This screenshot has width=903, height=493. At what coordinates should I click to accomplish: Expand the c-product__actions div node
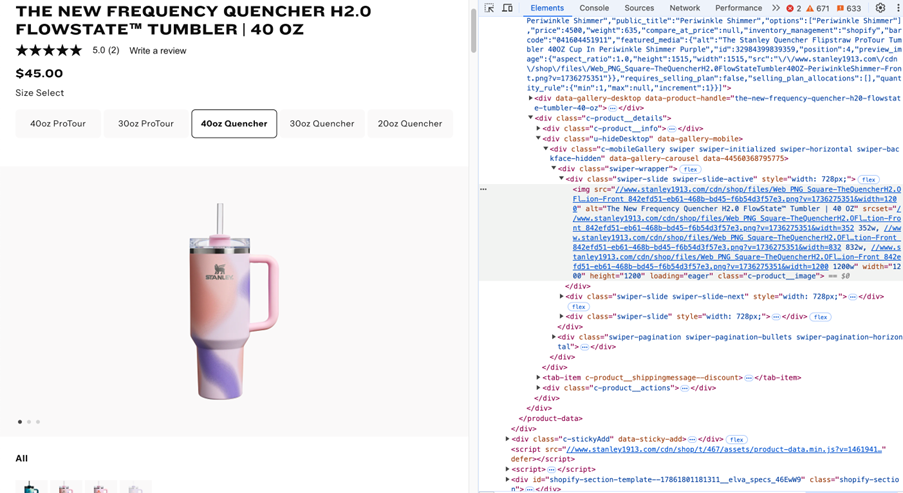coord(538,388)
